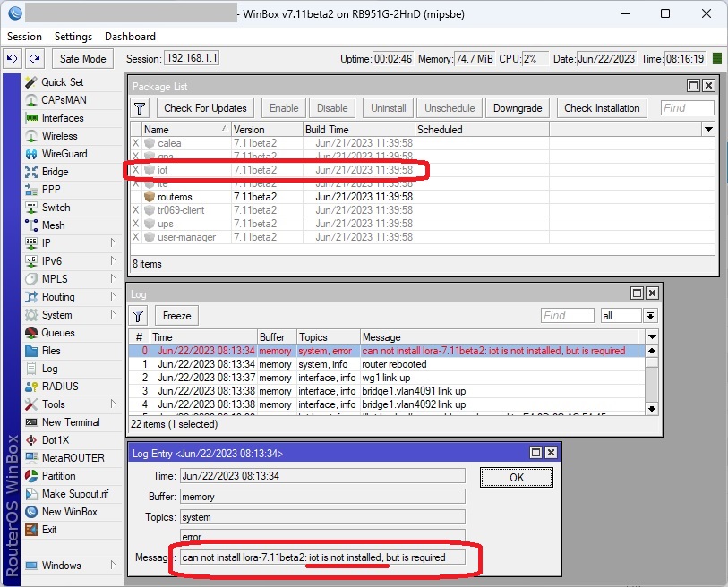The height and width of the screenshot is (587, 728).
Task: Open the Package List column chooser dropdown
Action: pos(708,130)
